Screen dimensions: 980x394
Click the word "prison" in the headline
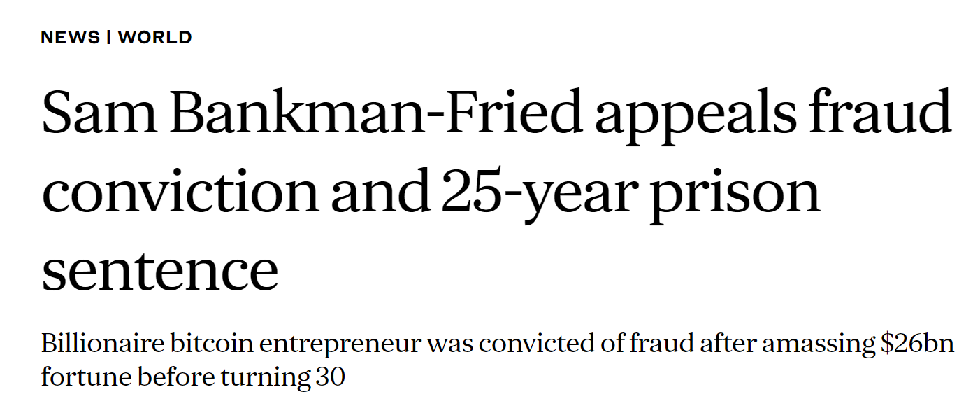click(x=734, y=195)
